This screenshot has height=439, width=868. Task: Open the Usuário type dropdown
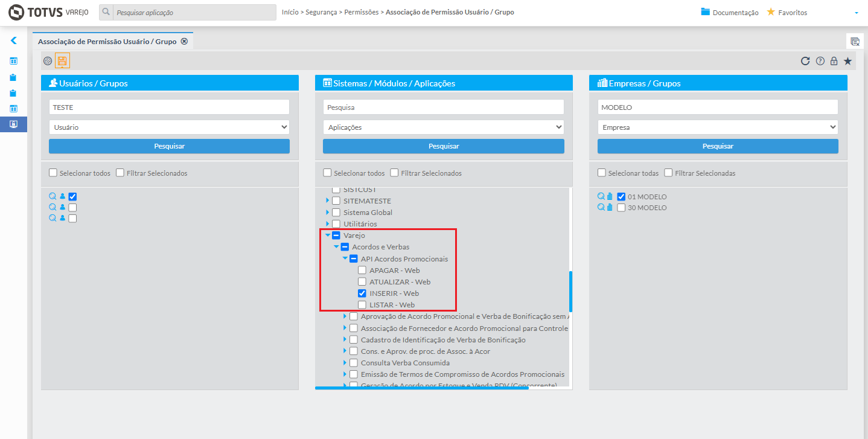169,127
